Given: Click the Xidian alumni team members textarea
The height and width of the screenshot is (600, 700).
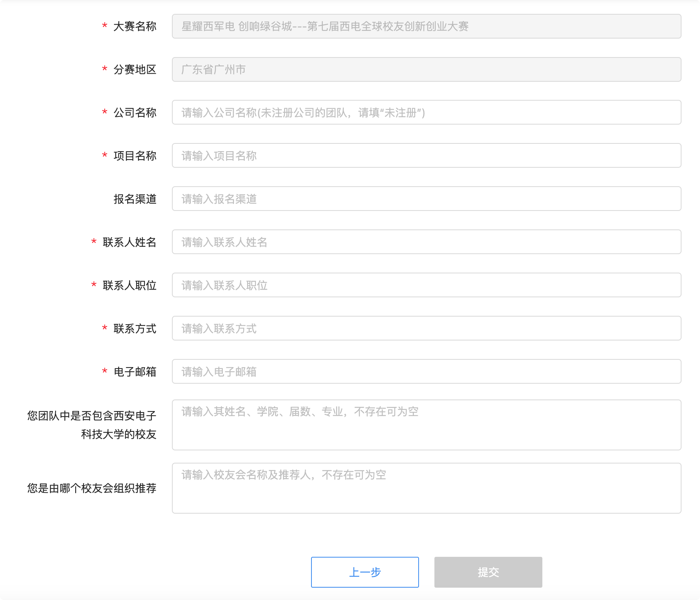Looking at the screenshot, I should 426,425.
